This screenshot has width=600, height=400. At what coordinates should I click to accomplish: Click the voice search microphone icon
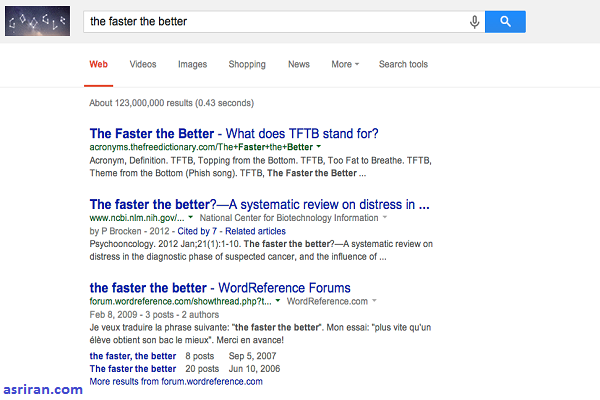point(474,21)
